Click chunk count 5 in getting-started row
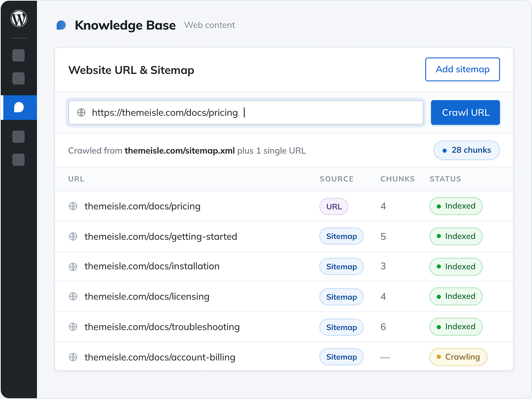 (383, 236)
